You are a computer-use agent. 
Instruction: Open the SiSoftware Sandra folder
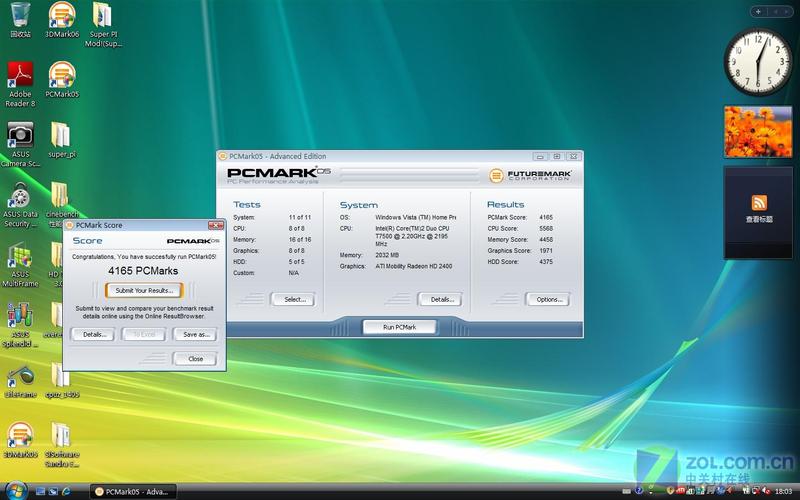coord(62,445)
